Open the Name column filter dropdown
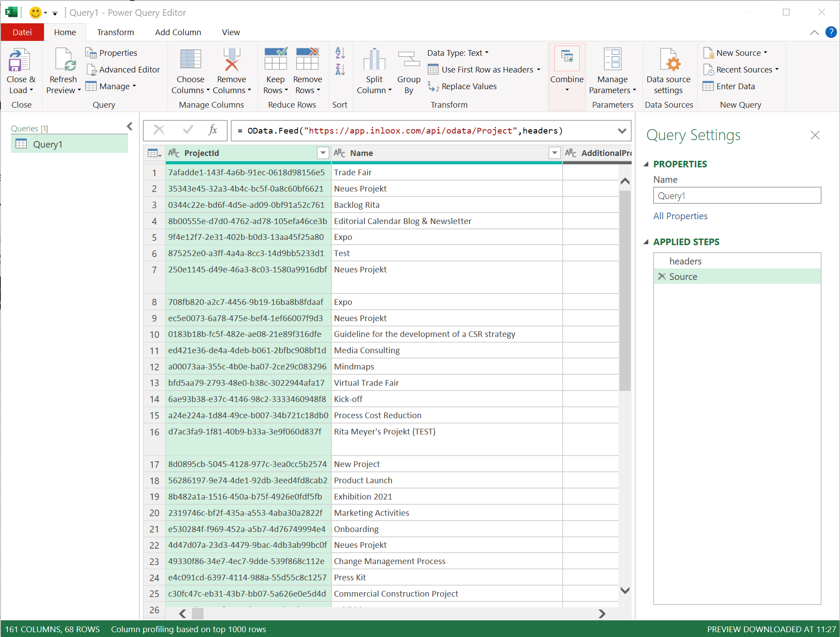 click(x=555, y=153)
